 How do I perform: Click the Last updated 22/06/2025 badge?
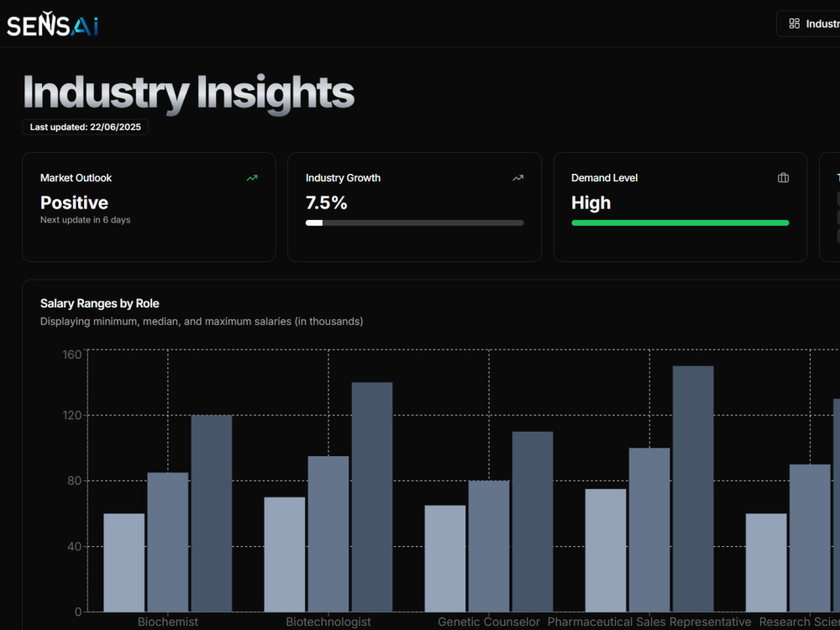[x=85, y=127]
